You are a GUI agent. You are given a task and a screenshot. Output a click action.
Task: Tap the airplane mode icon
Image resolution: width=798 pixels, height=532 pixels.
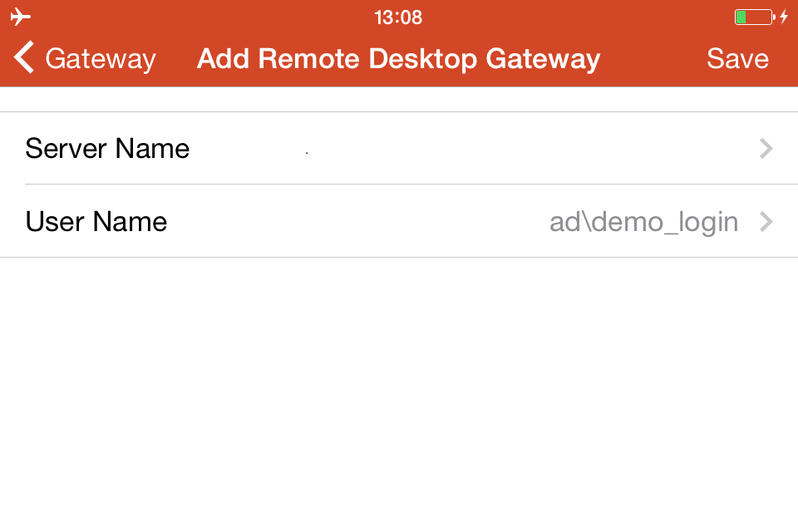click(20, 17)
